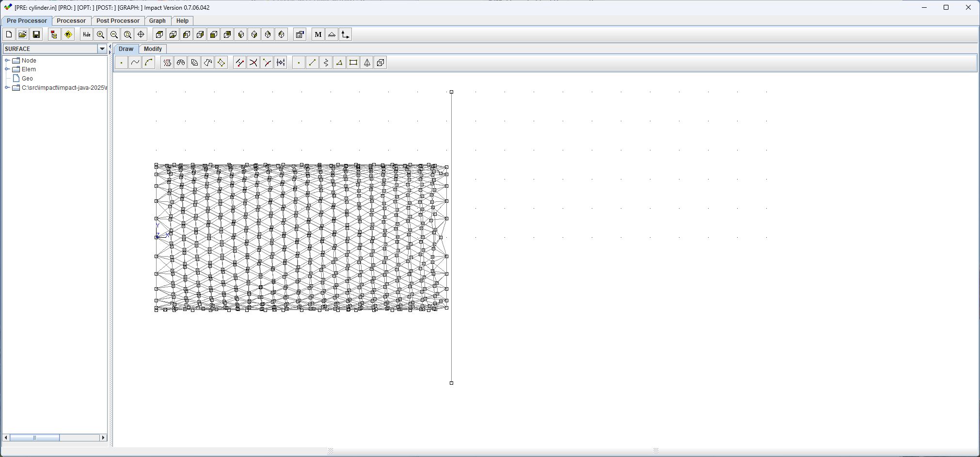This screenshot has width=980, height=457.
Task: Click the zoom out magnifier icon
Action: 114,34
